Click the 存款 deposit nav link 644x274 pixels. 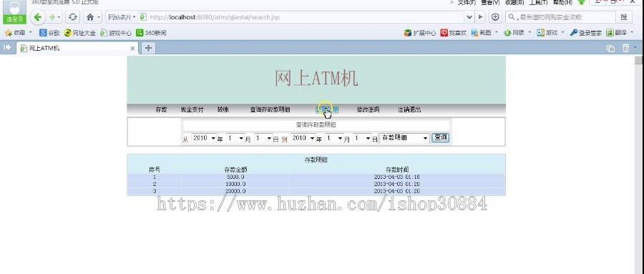point(162,109)
